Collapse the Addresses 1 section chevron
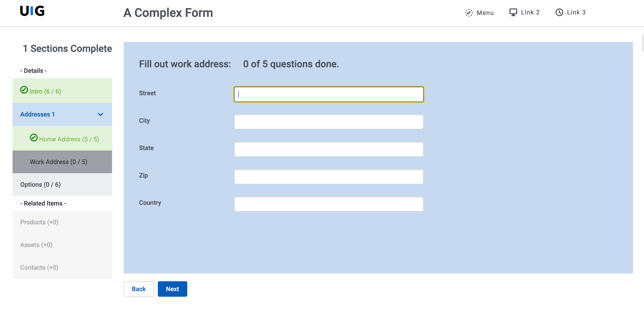 (x=101, y=114)
